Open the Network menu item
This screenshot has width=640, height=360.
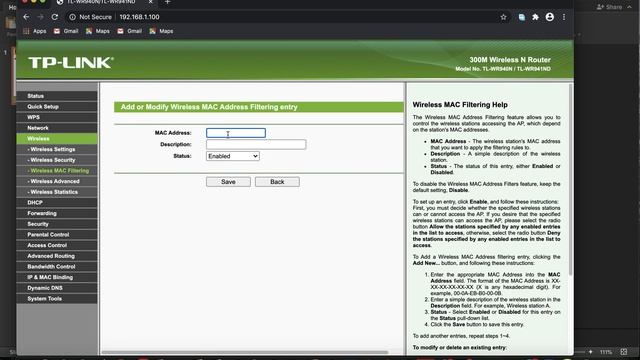[x=57, y=128]
